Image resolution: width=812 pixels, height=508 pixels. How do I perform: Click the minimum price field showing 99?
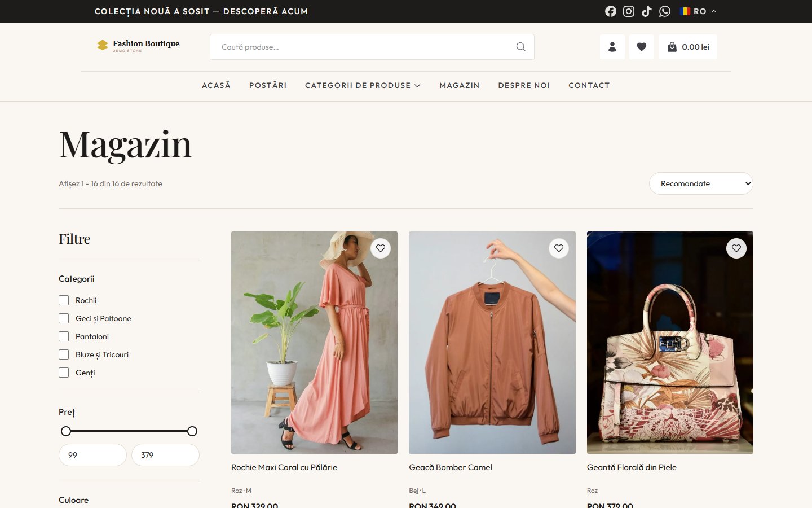[x=92, y=455]
